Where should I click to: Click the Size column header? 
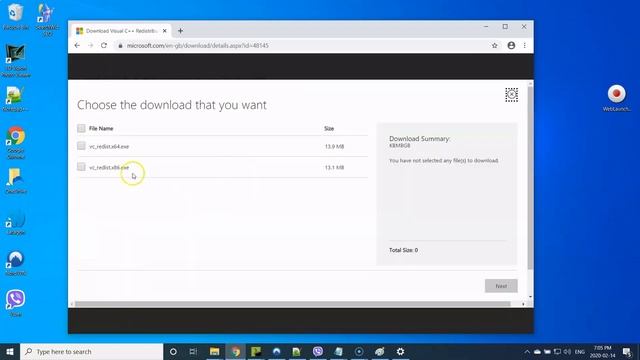point(329,128)
